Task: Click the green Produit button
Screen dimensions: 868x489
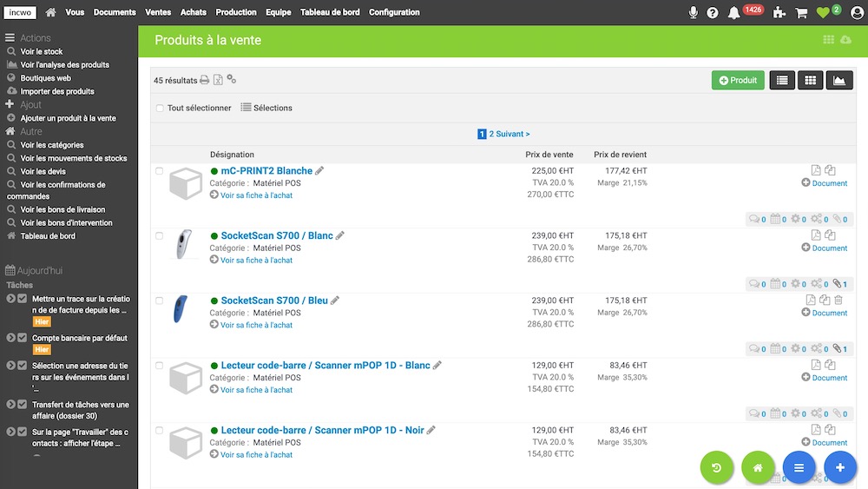Action: click(x=738, y=80)
